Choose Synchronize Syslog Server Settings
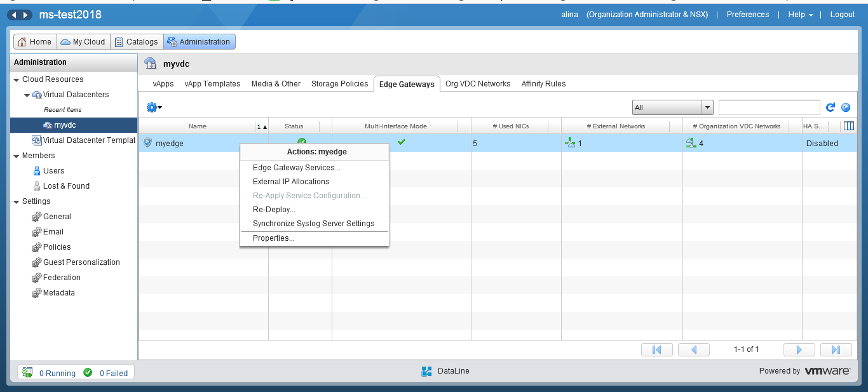 314,224
